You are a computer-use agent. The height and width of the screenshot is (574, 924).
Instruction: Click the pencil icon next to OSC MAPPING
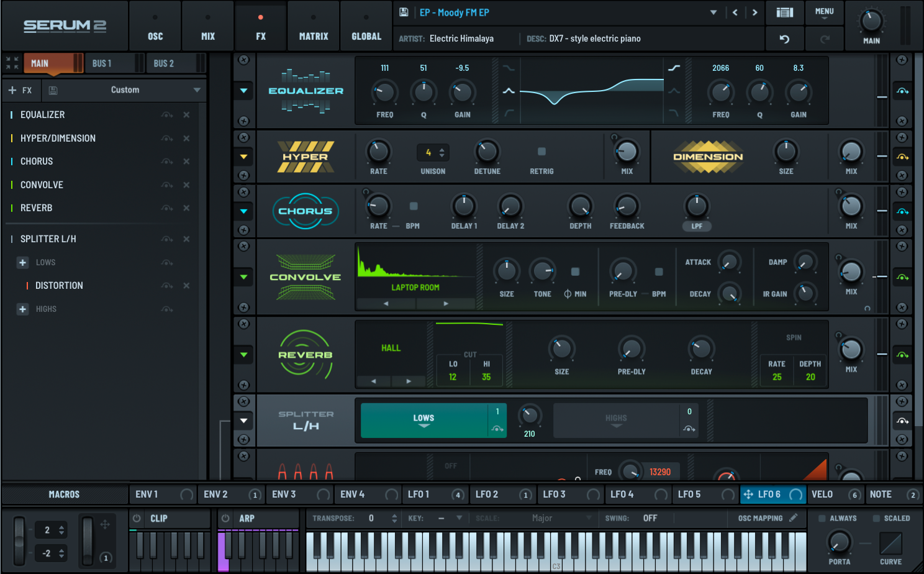pyautogui.click(x=793, y=518)
